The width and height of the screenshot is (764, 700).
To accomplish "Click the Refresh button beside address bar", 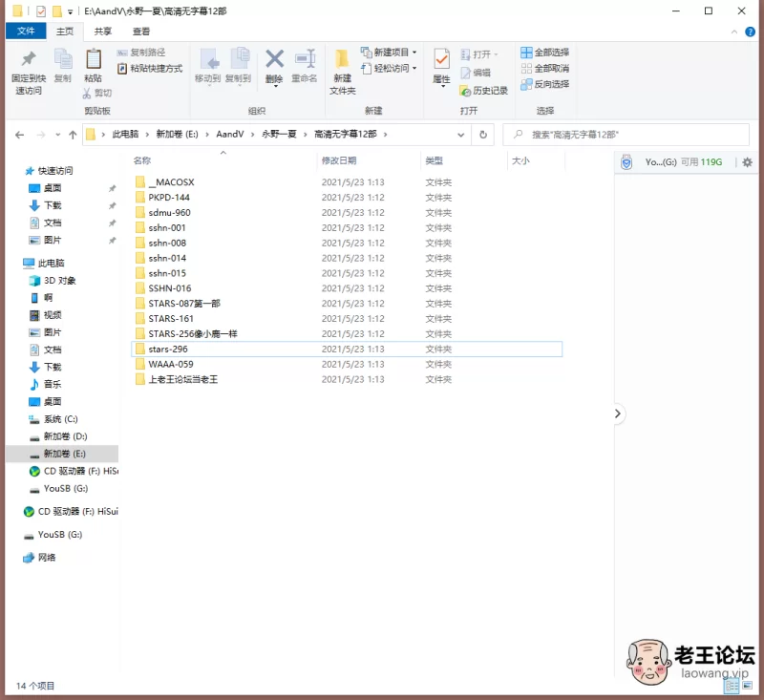I will (x=483, y=135).
